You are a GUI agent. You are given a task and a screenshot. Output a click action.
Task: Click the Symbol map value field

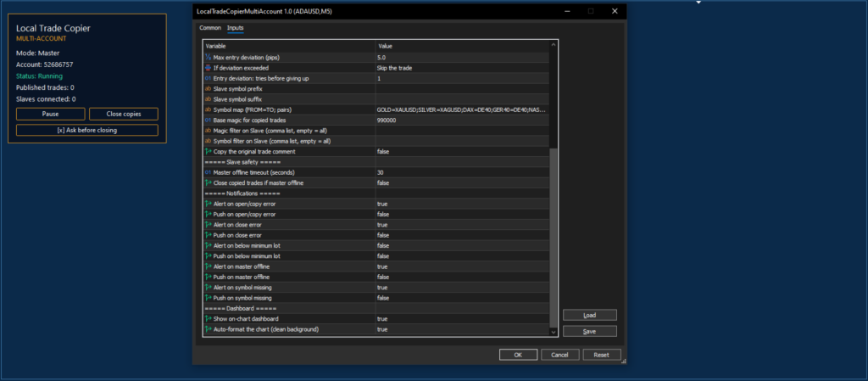462,109
